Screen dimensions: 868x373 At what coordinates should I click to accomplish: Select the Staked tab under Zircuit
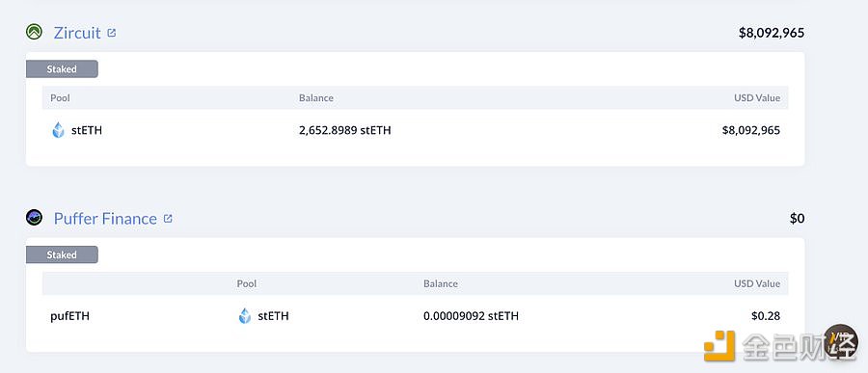[x=62, y=69]
